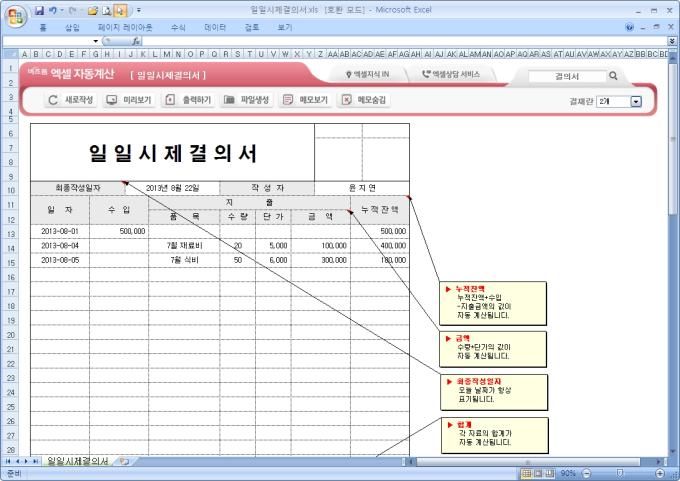
Task: Click the vertical scrollbar thumb
Action: pos(673,139)
